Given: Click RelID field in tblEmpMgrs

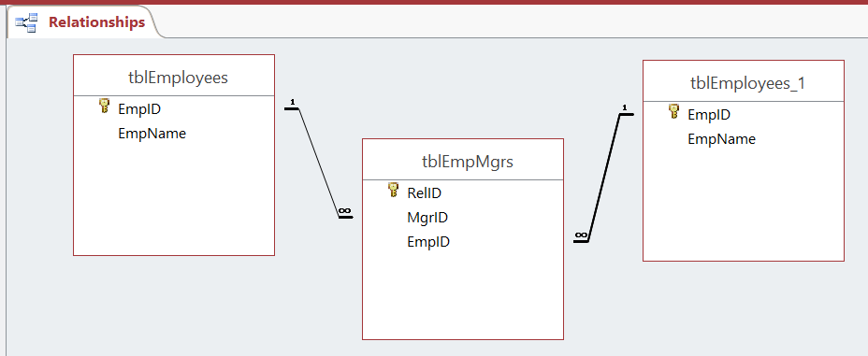Looking at the screenshot, I should coord(425,192).
